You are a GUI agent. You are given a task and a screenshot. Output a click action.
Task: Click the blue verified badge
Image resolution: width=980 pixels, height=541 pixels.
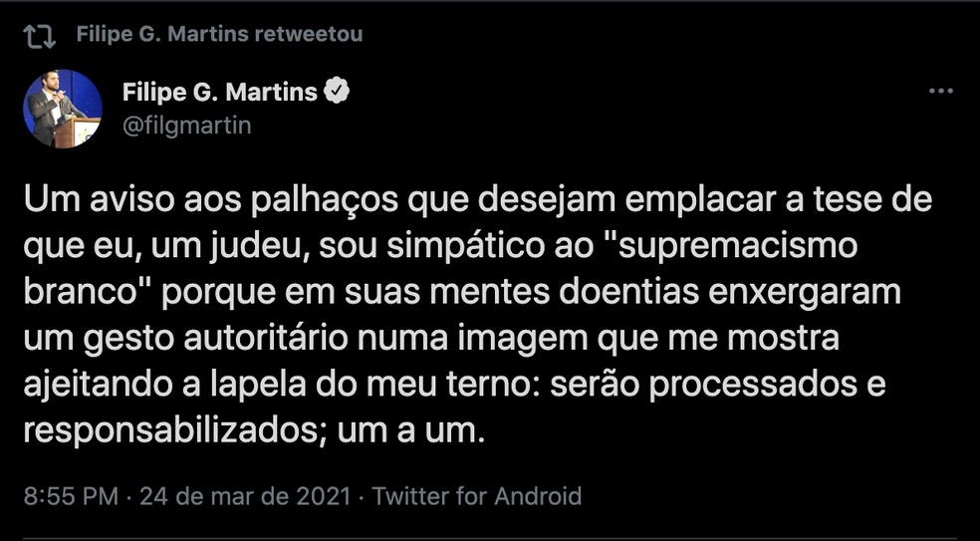pos(339,93)
